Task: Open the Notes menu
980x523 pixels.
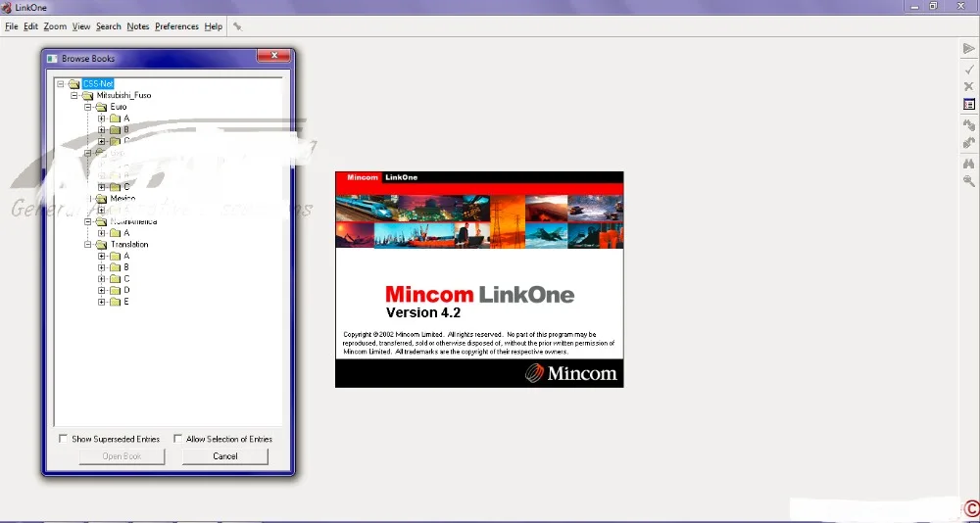Action: tap(137, 26)
